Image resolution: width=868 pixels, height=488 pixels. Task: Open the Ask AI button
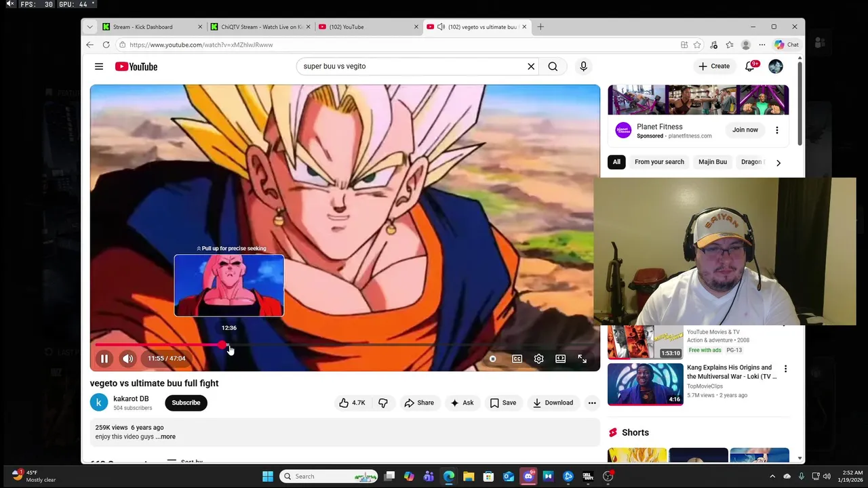(462, 403)
